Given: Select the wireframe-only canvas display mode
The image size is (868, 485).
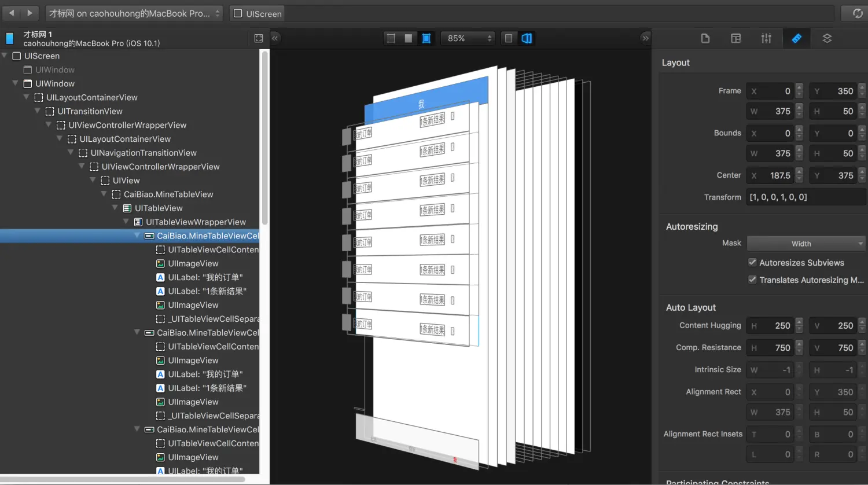Looking at the screenshot, I should tap(391, 38).
